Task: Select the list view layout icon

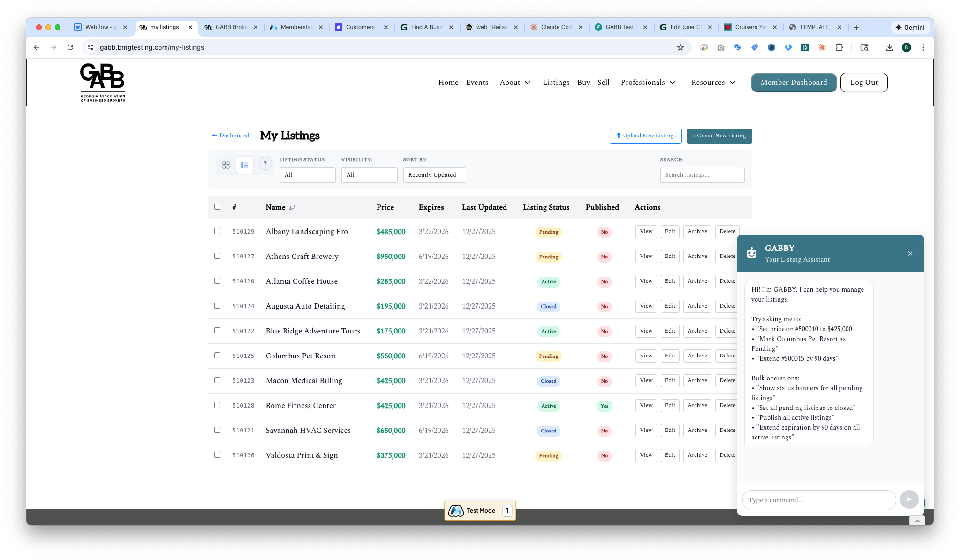Action: pyautogui.click(x=244, y=165)
